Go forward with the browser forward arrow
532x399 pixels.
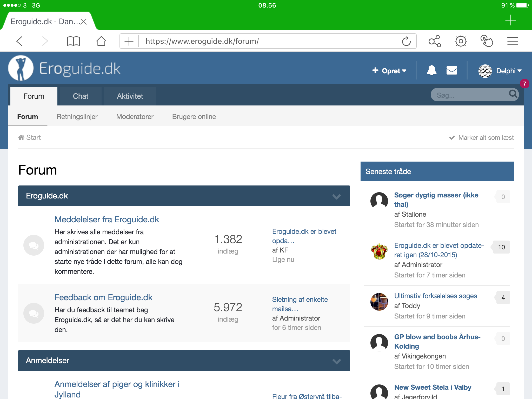(x=45, y=41)
